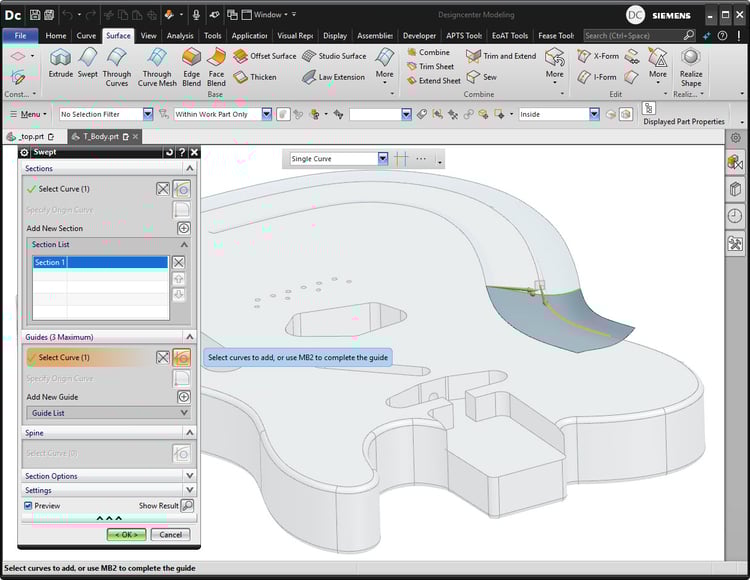Toggle the Preview checkbox
The image size is (750, 580).
tap(28, 506)
